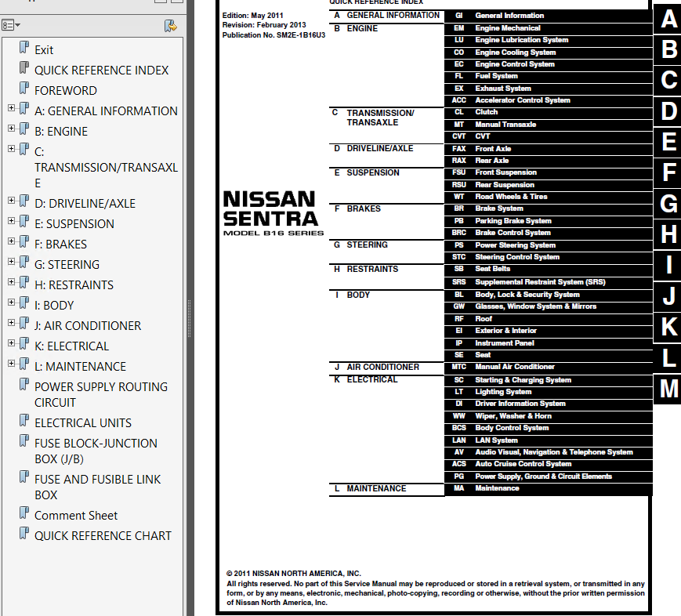The height and width of the screenshot is (616, 681).
Task: Expand the C: TRANSMISSION/TRANSAXLE bookmark
Action: pos(11,149)
